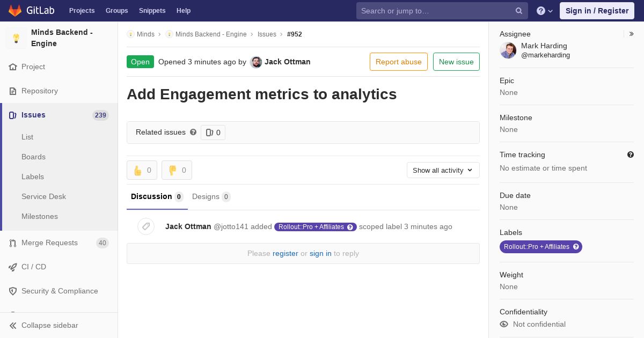Click the Minds breadcrumb link

pyautogui.click(x=145, y=34)
